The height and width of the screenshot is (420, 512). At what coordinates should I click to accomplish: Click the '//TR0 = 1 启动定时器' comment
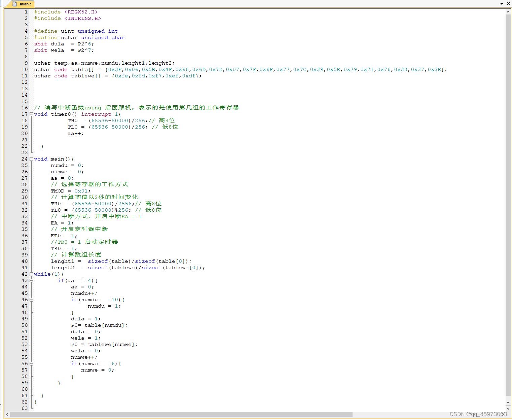[84, 242]
